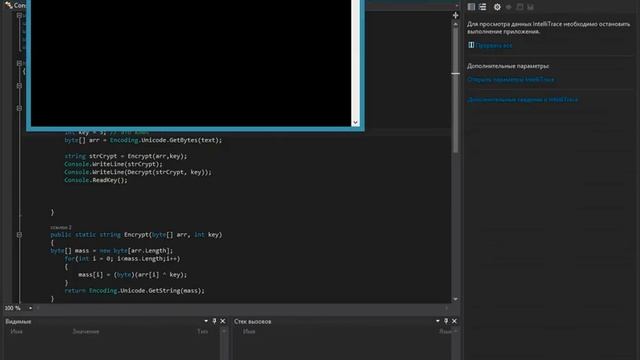Click the pause icon beside Прервать все

click(471, 45)
